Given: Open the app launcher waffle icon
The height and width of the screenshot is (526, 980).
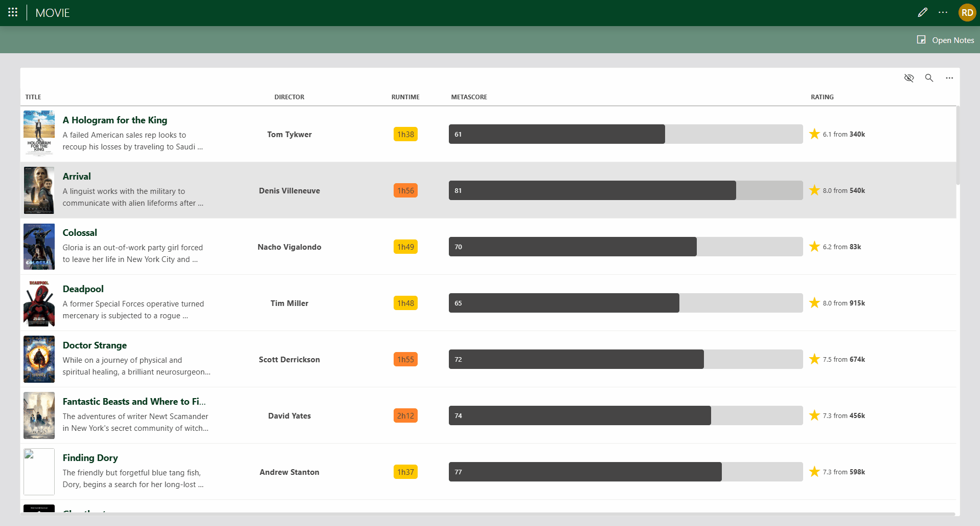Looking at the screenshot, I should tap(12, 12).
